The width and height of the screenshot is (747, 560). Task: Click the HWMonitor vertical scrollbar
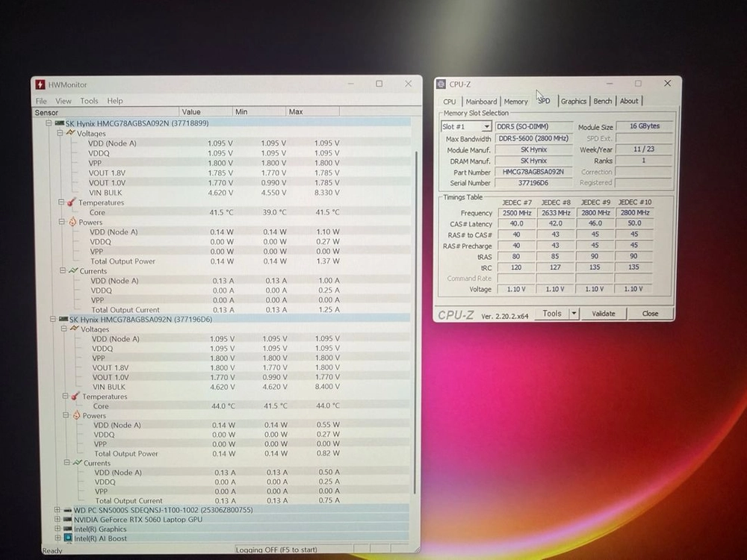[416, 323]
